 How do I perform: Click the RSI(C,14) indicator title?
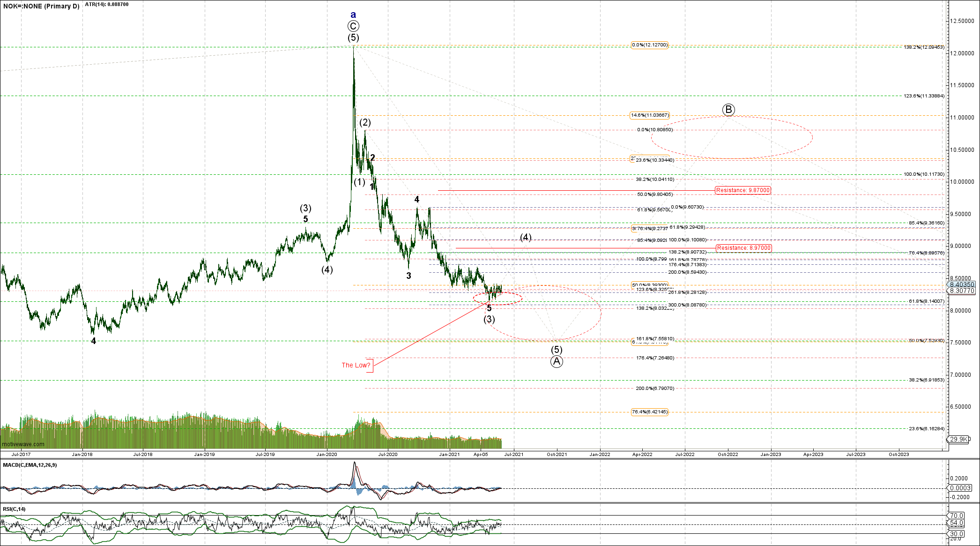15,509
